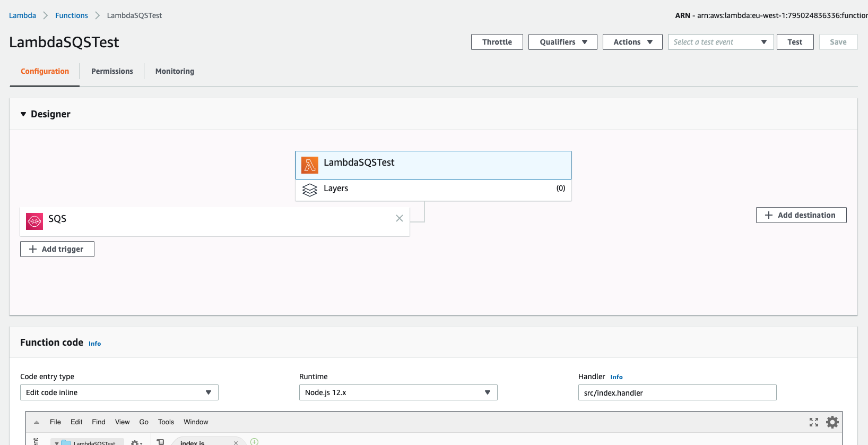Image resolution: width=868 pixels, height=445 pixels.
Task: Remove the SQS trigger with X
Action: point(400,218)
